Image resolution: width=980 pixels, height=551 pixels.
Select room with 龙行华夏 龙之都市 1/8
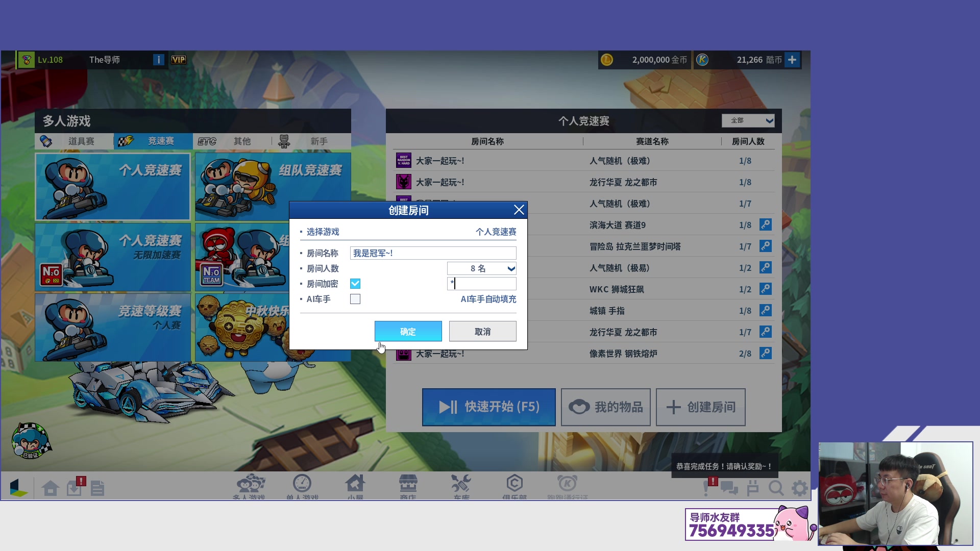click(x=584, y=182)
